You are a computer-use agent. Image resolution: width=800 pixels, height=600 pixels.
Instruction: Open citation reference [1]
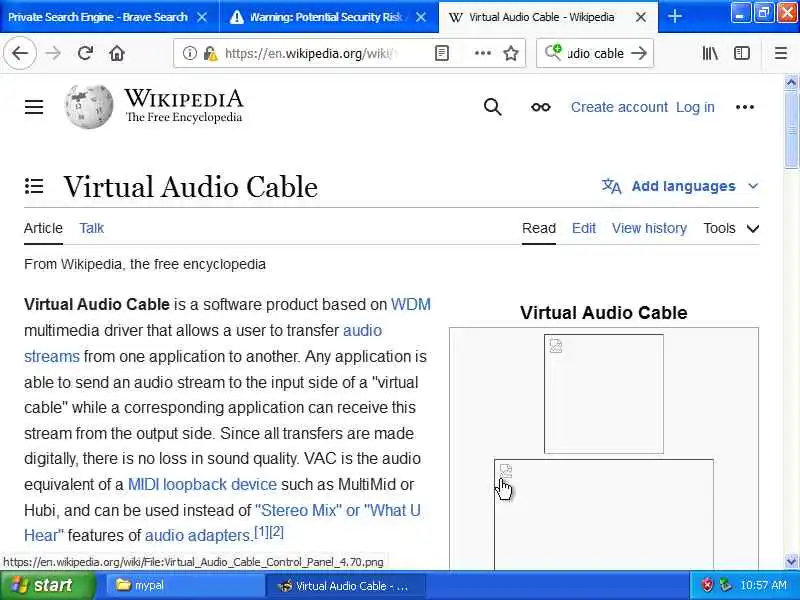[261, 532]
